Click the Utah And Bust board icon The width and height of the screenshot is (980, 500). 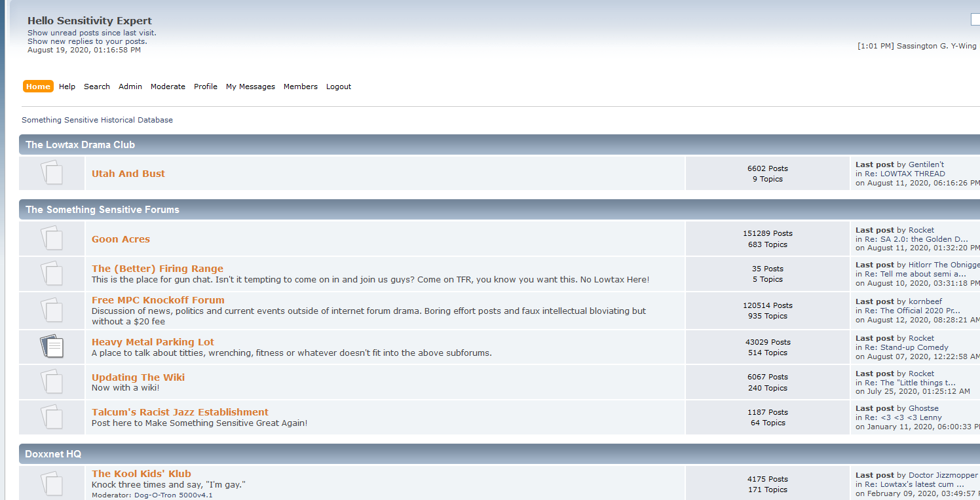pos(52,173)
